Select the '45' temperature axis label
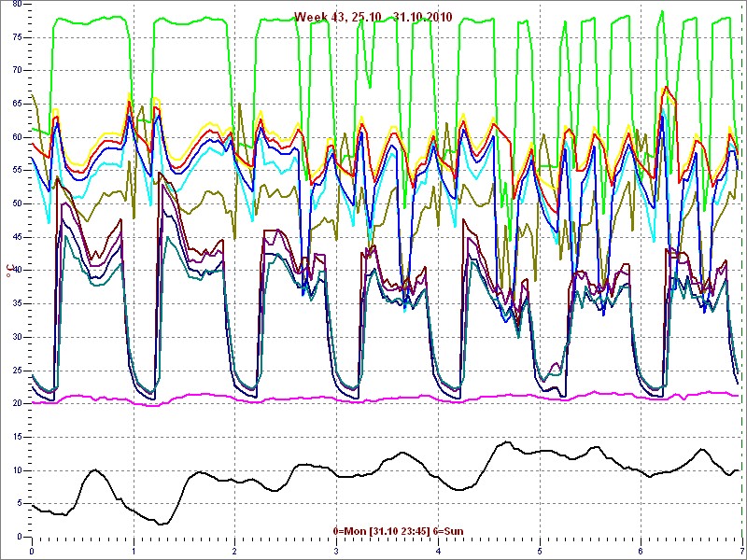This screenshot has width=747, height=560. tap(16, 237)
